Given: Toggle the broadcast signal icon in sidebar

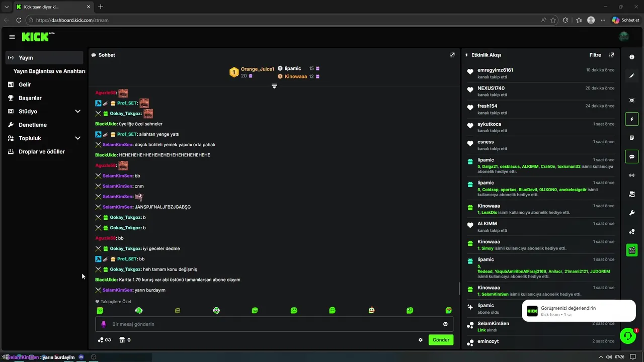Looking at the screenshot, I should coord(632,175).
